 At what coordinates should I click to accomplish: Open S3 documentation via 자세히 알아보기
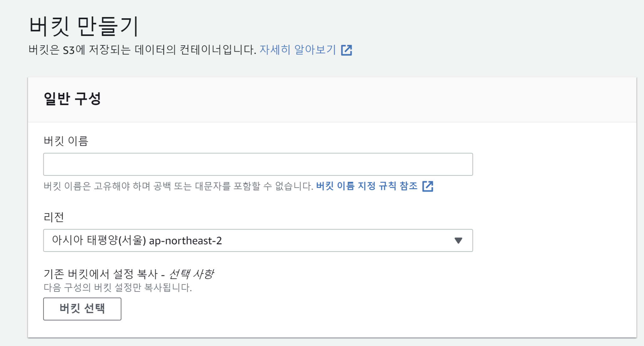pos(298,50)
